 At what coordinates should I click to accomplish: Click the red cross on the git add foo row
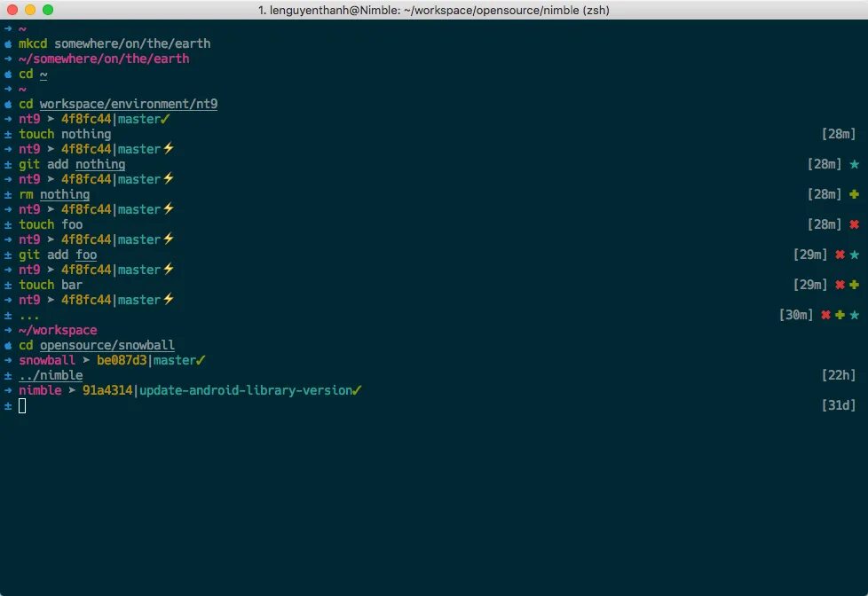tap(840, 255)
